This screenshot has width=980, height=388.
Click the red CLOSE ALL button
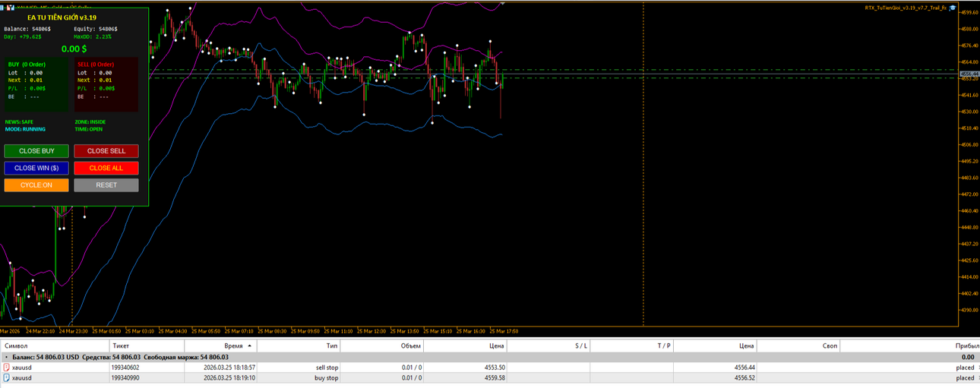click(106, 168)
